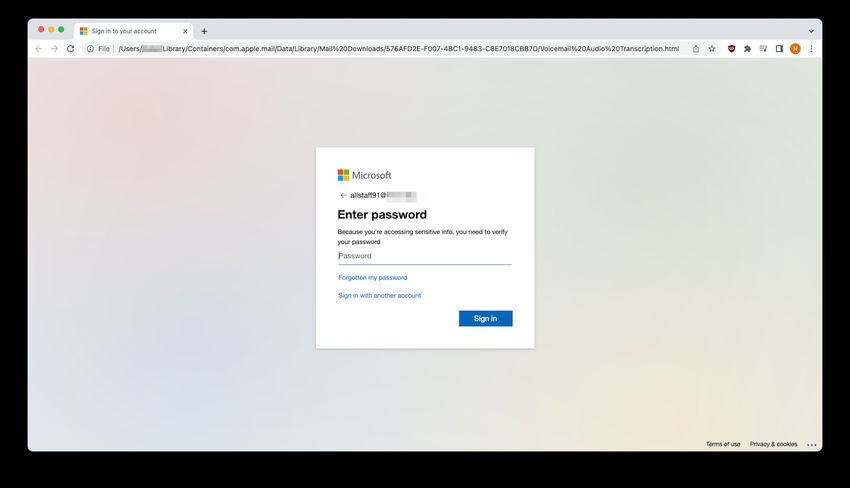Image resolution: width=850 pixels, height=488 pixels.
Task: Open a new tab with plus button
Action: coord(204,31)
